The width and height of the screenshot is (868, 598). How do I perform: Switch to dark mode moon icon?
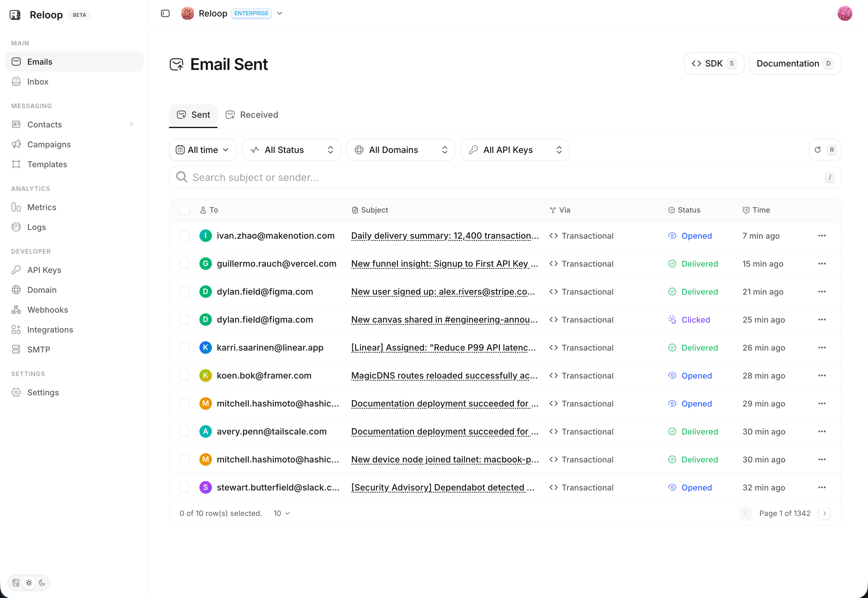(42, 583)
